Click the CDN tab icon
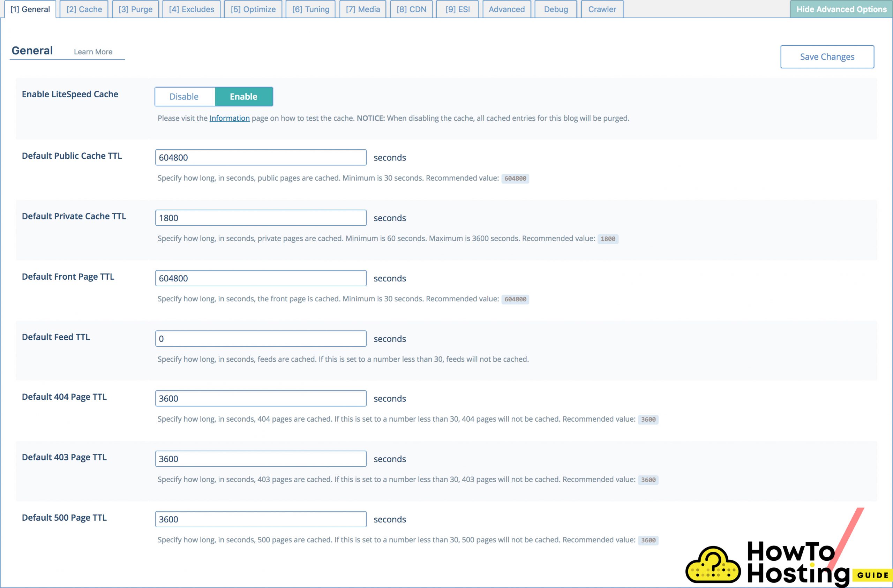Viewport: 893px width, 588px height. (411, 9)
